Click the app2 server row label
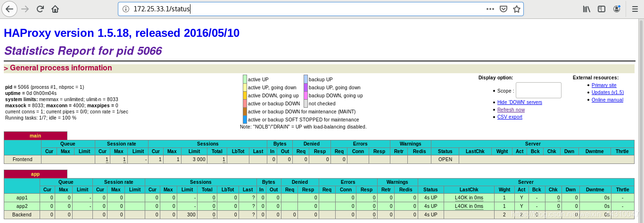Screen dimensions: 644x223 coord(22,206)
